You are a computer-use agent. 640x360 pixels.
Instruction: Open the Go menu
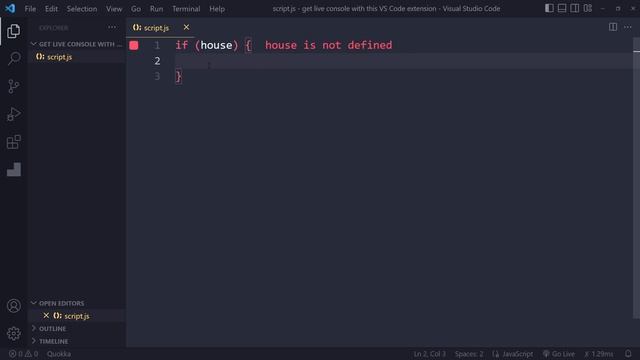pos(136,9)
